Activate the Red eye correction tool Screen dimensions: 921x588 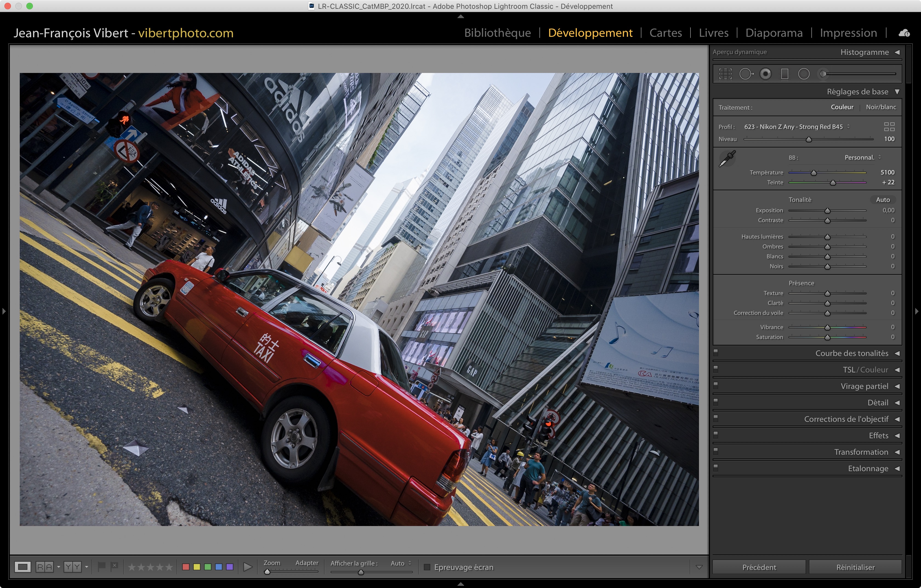765,74
